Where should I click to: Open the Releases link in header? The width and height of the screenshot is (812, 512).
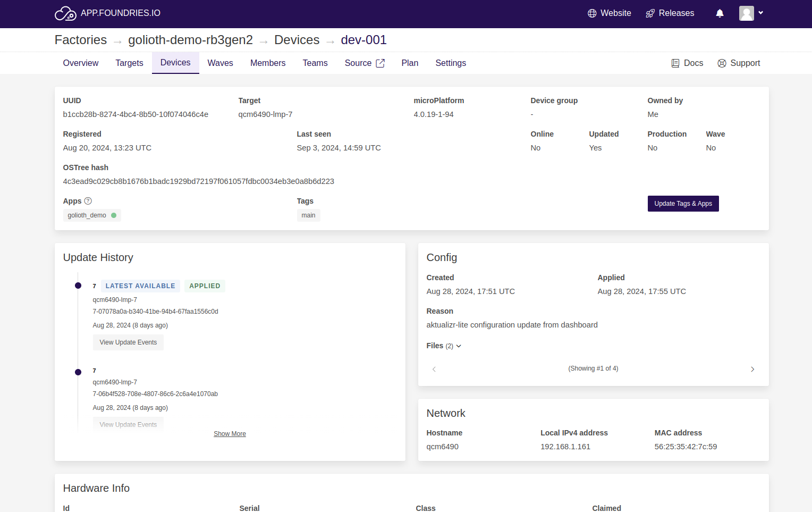(670, 13)
